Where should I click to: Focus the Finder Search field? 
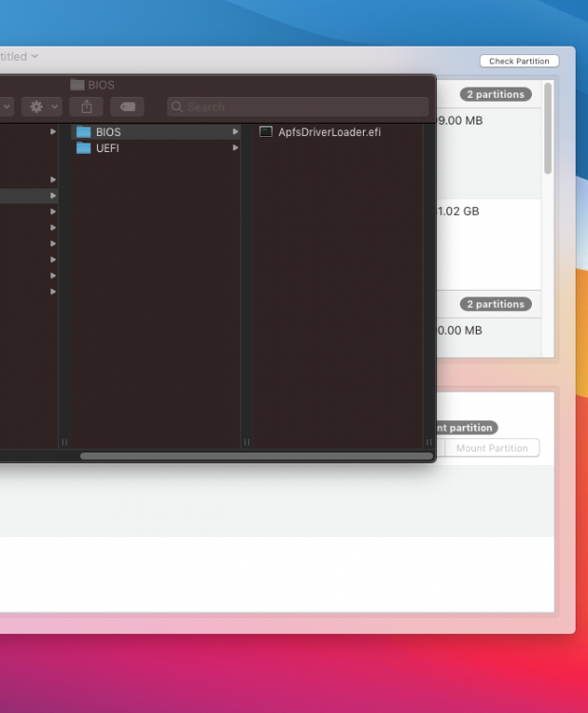pos(297,106)
